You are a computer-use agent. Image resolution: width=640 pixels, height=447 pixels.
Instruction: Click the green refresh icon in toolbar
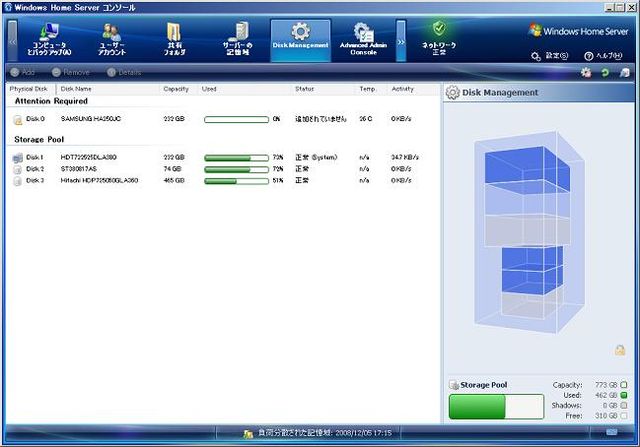pos(605,73)
